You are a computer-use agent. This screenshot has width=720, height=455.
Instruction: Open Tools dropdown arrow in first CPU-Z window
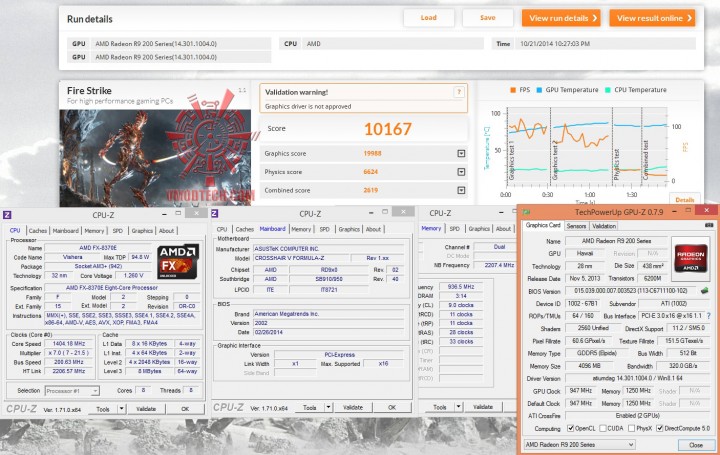tap(122, 409)
